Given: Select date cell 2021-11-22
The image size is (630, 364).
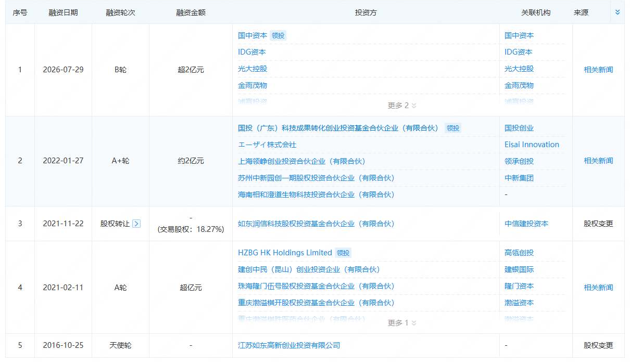Looking at the screenshot, I should point(63,224).
